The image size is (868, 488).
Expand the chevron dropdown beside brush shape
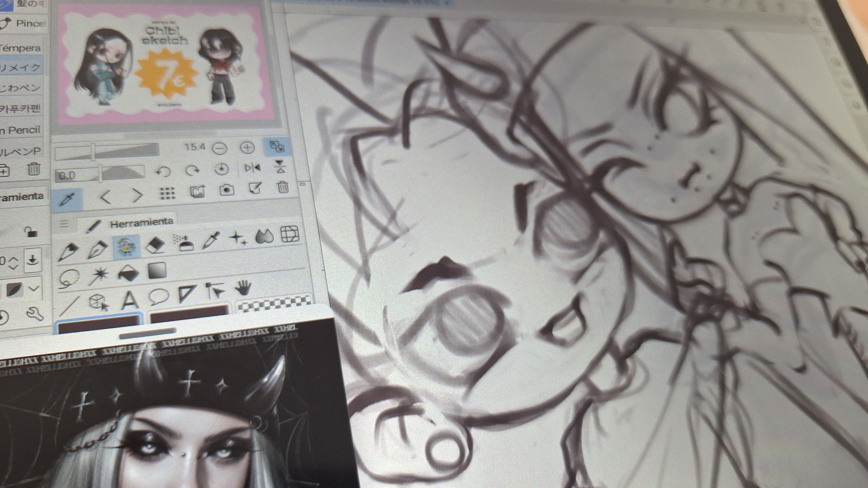[x=34, y=288]
